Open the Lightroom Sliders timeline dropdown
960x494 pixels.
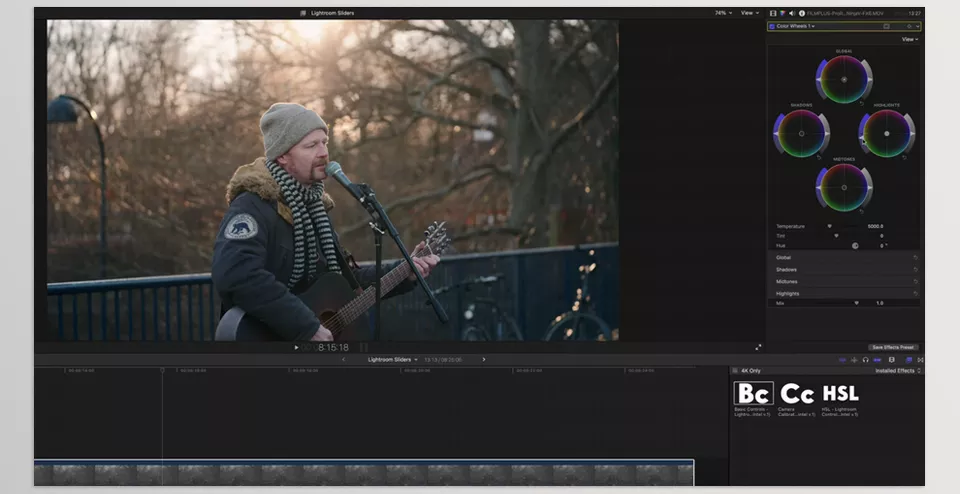392,360
